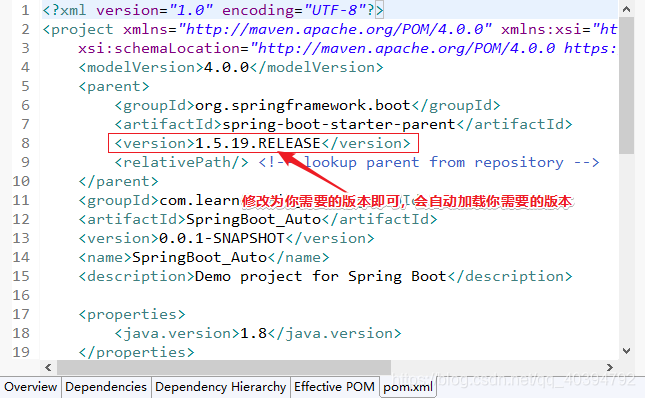Click org.springframework.boot groupId text
The image size is (645, 398).
pos(303,105)
